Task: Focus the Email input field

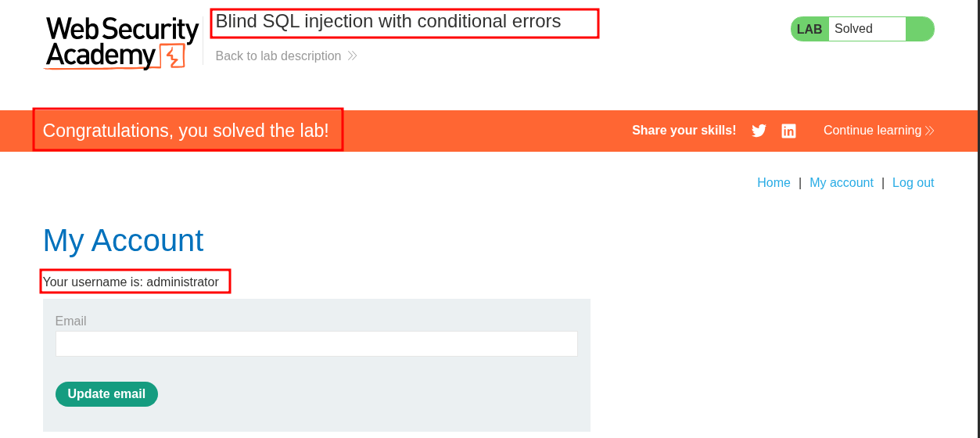Action: click(x=316, y=344)
